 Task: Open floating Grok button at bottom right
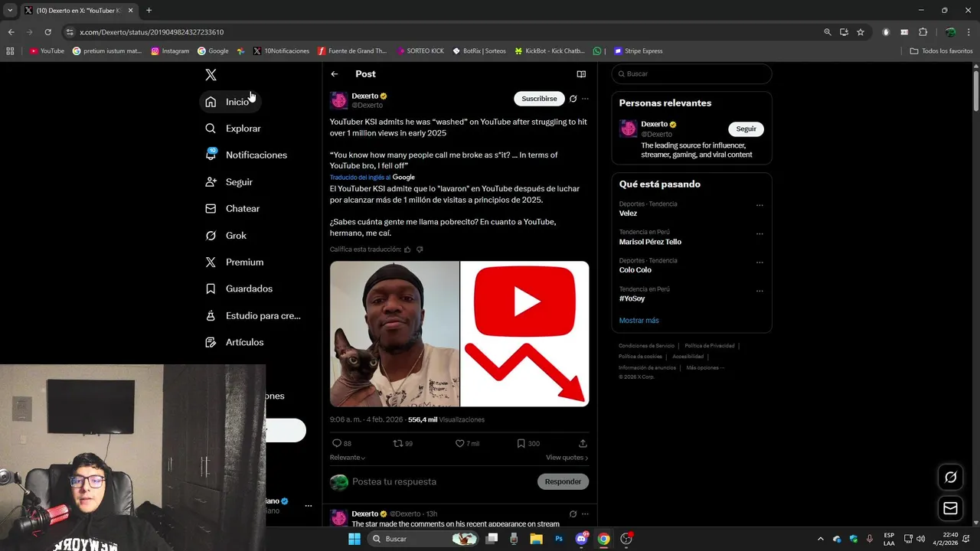(x=950, y=478)
